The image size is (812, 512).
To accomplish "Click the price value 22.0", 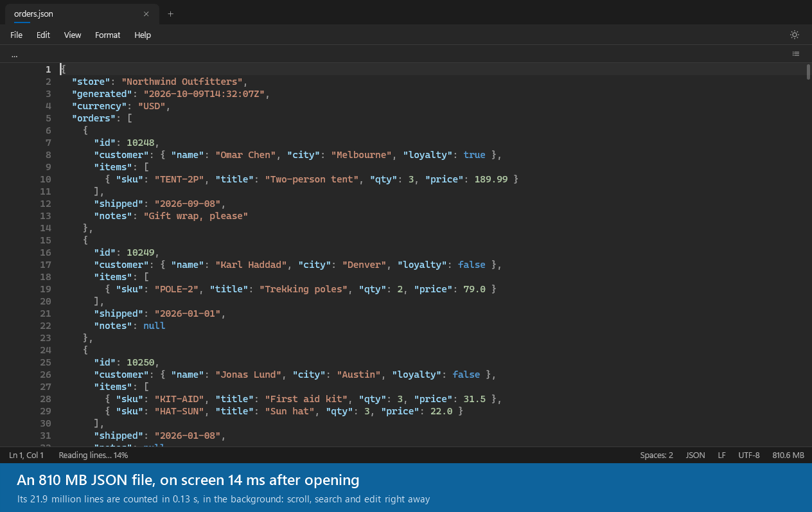I will coord(441,411).
